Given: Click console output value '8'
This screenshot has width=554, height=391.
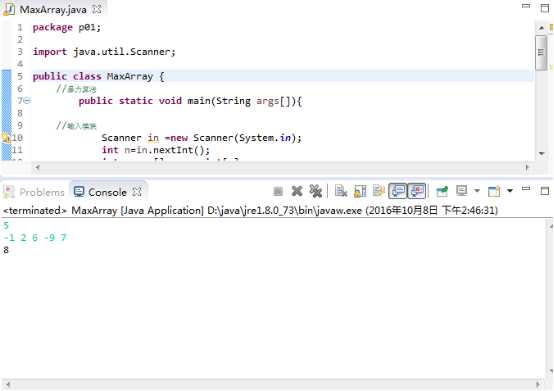Looking at the screenshot, I should 6,250.
